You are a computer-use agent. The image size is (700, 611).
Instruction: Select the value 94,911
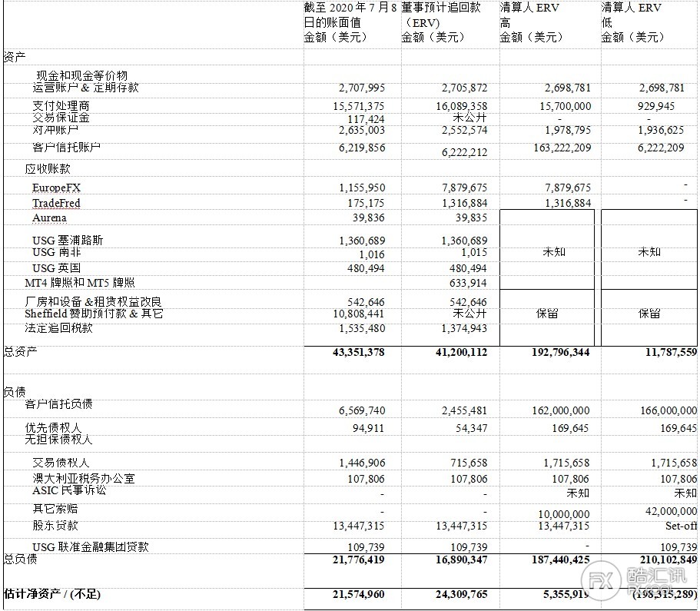[368, 428]
